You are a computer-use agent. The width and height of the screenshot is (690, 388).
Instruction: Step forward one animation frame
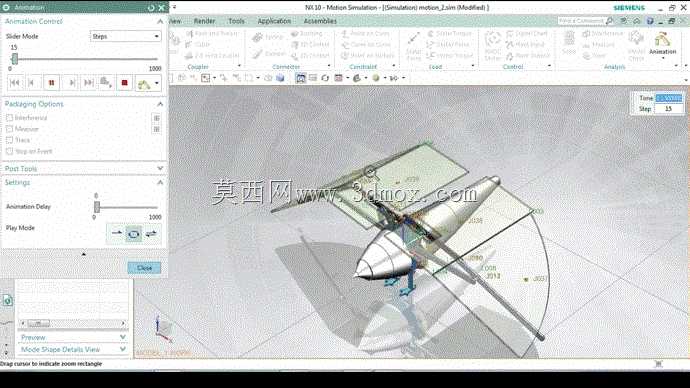click(x=72, y=83)
